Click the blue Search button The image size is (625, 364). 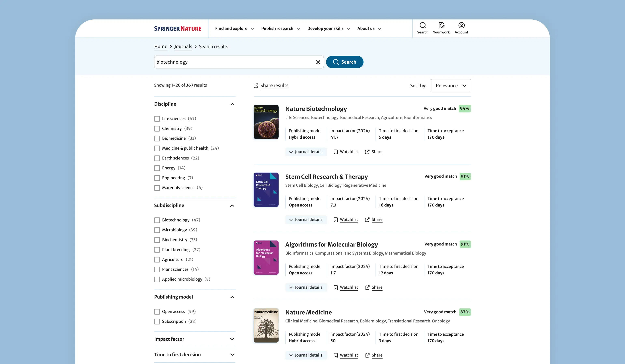[345, 62]
